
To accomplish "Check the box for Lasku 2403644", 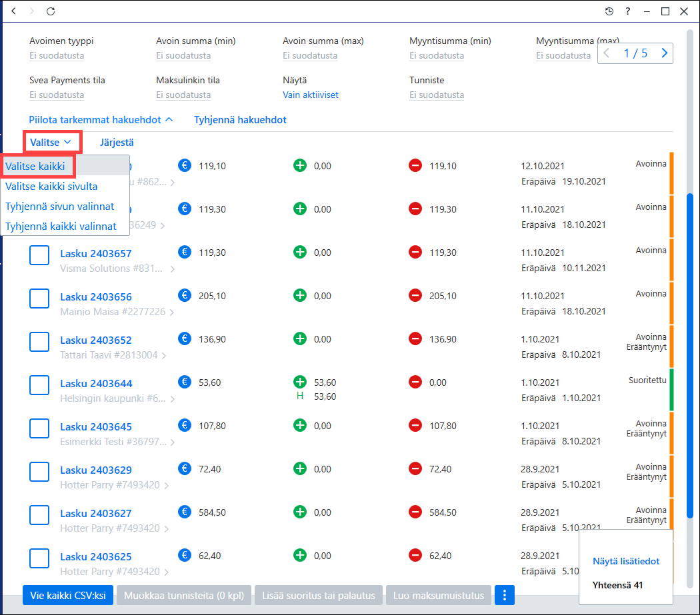I will pyautogui.click(x=39, y=385).
